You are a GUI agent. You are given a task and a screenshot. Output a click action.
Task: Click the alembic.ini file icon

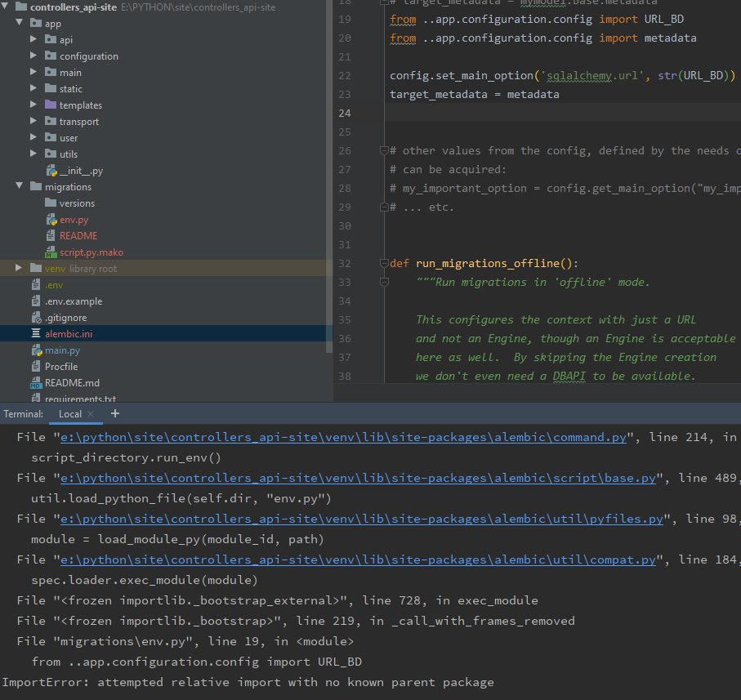click(36, 333)
